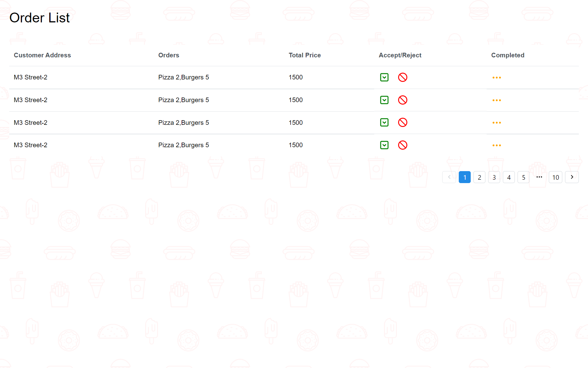588x368 pixels.
Task: Navigate to page 5
Action: click(x=523, y=177)
